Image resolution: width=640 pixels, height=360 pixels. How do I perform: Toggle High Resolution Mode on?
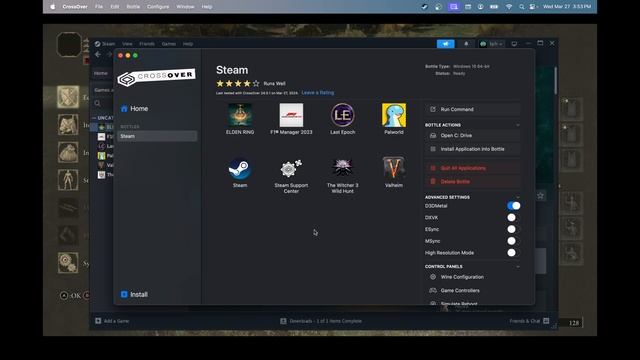(x=512, y=253)
